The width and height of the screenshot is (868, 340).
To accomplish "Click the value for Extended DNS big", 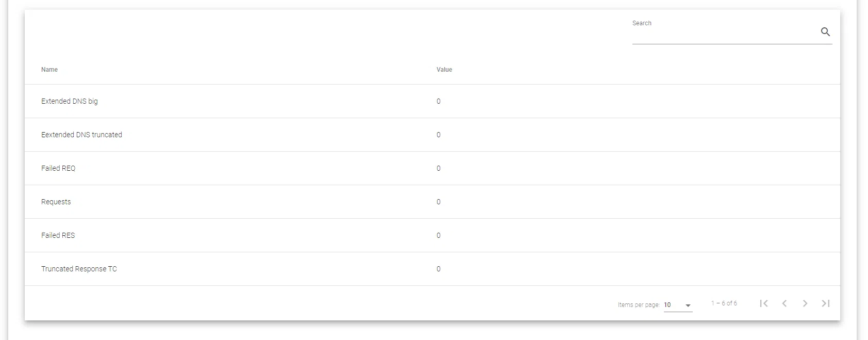I will (x=438, y=101).
